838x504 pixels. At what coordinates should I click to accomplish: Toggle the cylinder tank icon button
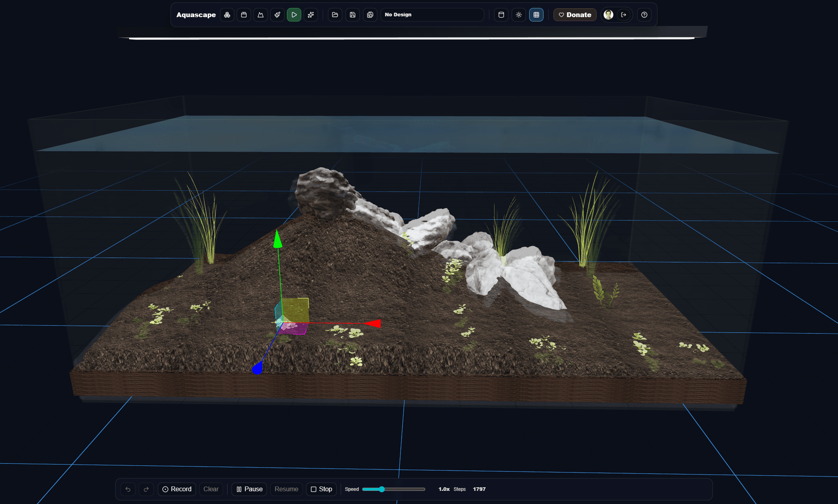pyautogui.click(x=501, y=15)
